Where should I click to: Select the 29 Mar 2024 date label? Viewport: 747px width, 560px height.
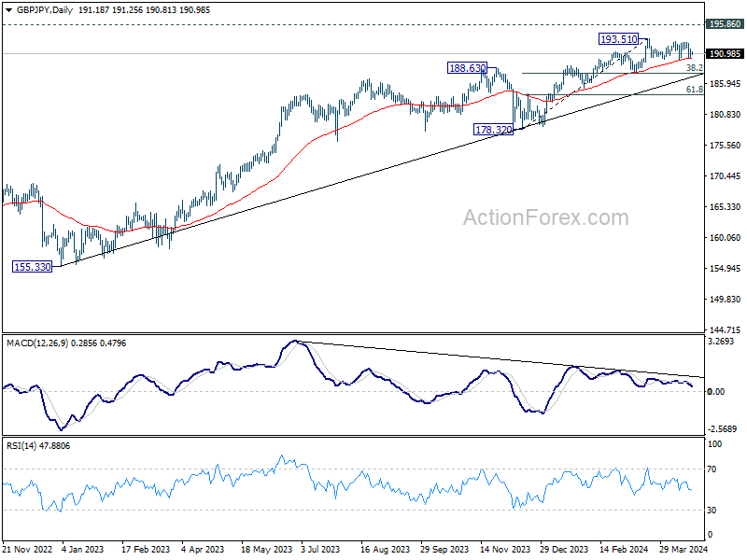[684, 549]
